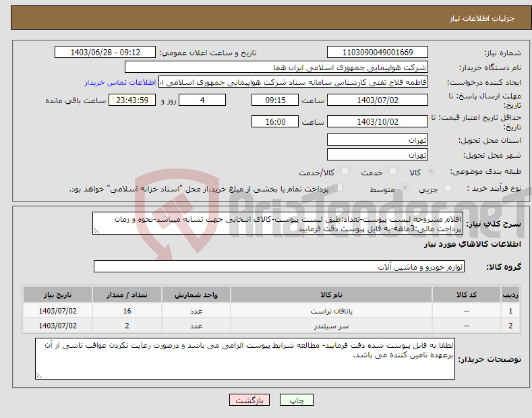Click the گروه کالا field

(x=279, y=267)
